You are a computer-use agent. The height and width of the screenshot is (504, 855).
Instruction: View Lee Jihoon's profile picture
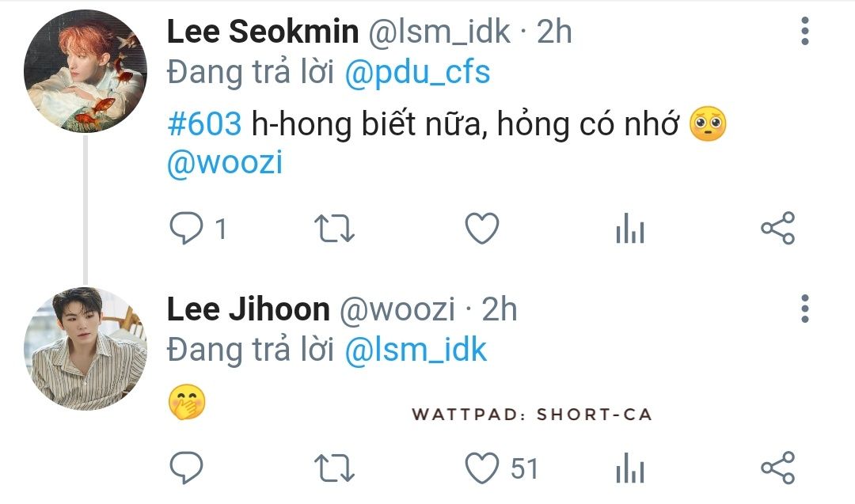pyautogui.click(x=85, y=349)
